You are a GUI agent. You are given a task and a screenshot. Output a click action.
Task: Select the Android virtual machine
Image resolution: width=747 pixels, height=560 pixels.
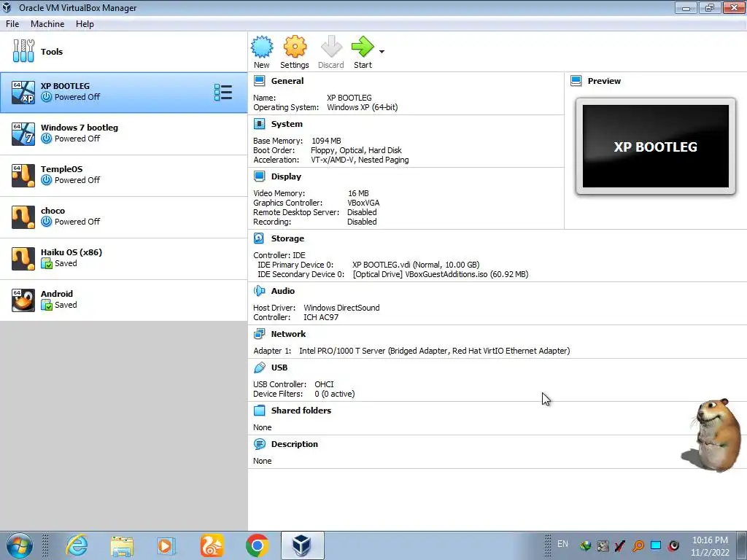124,300
